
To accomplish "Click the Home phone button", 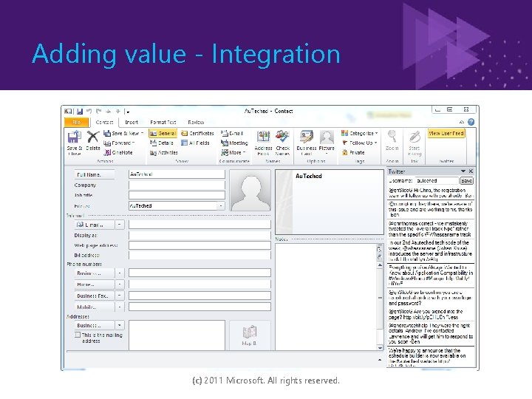I will (x=95, y=284).
